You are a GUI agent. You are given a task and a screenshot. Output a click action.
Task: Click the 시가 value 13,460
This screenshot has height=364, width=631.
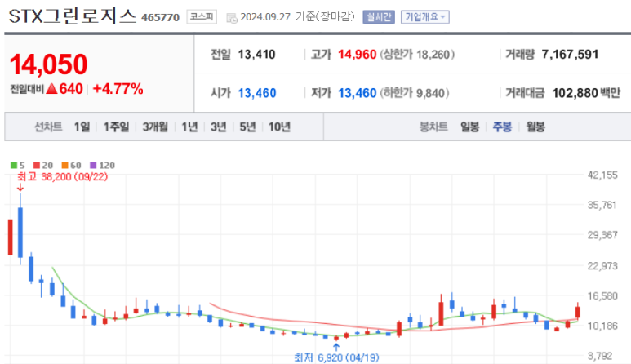pyautogui.click(x=257, y=93)
